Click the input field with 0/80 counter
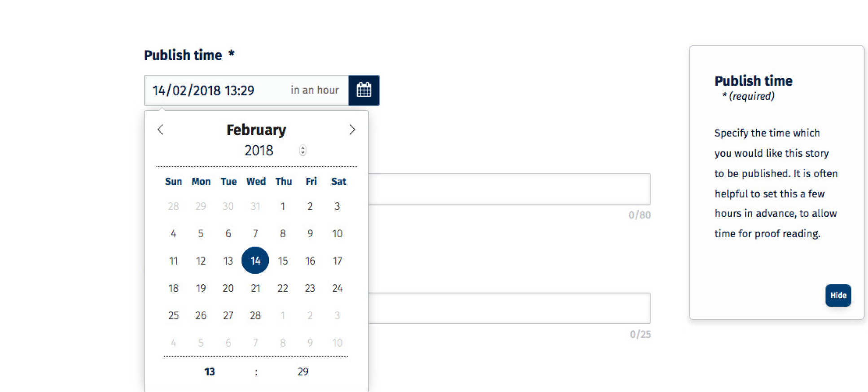This screenshot has height=392, width=868. [509, 189]
